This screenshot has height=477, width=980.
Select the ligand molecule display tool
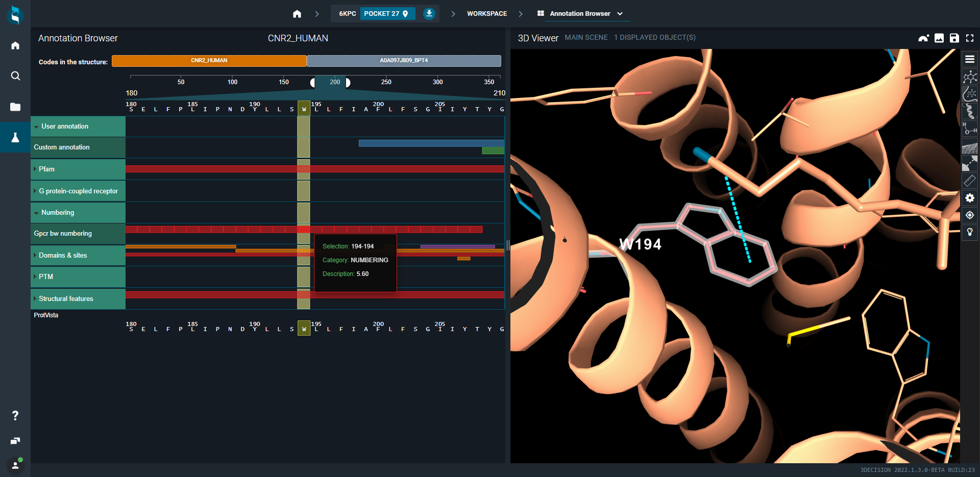(970, 77)
